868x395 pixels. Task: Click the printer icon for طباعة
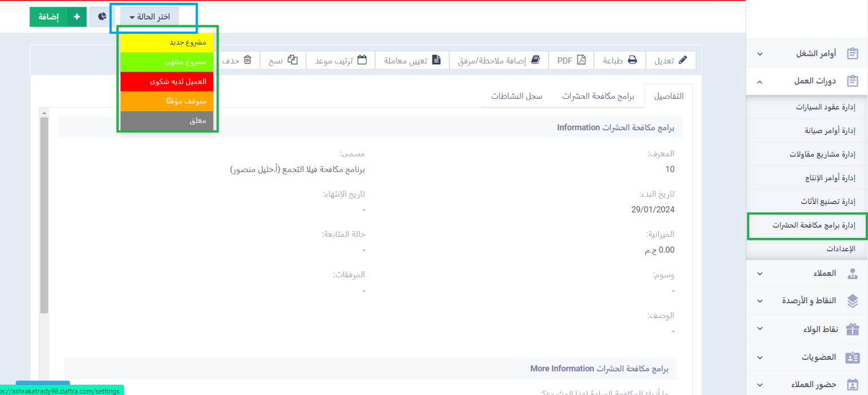[633, 60]
